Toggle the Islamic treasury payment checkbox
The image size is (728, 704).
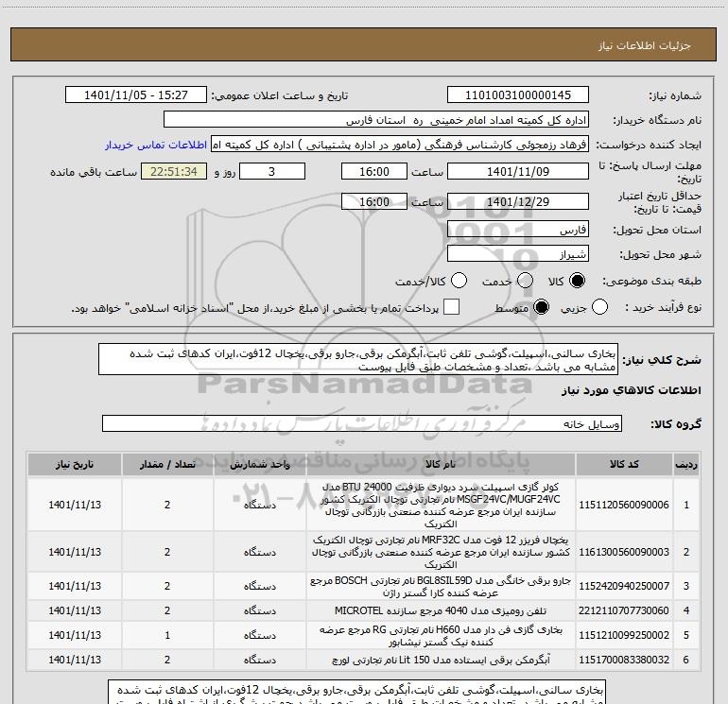coord(451,307)
